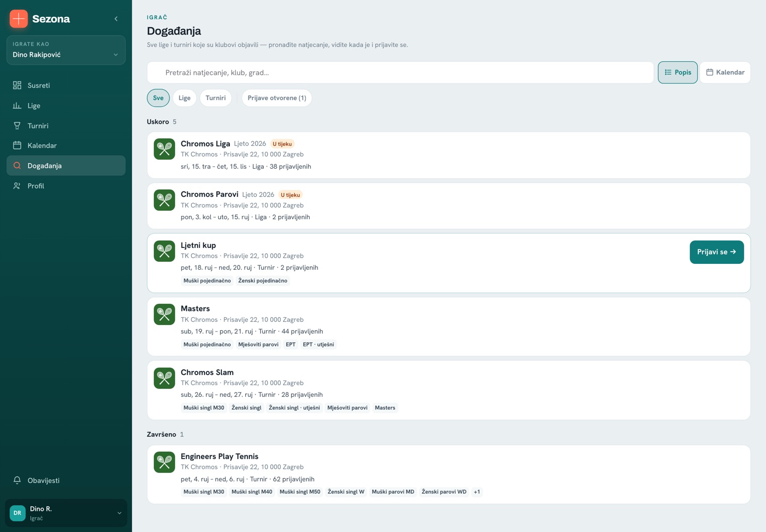The image size is (766, 532).
Task: Click the +1 more categories tag
Action: point(477,492)
